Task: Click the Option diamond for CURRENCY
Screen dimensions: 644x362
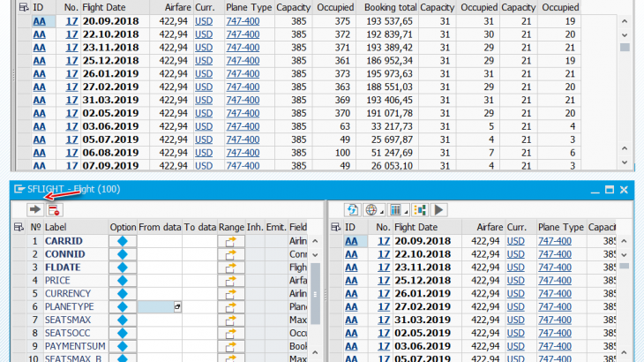Action: (123, 294)
